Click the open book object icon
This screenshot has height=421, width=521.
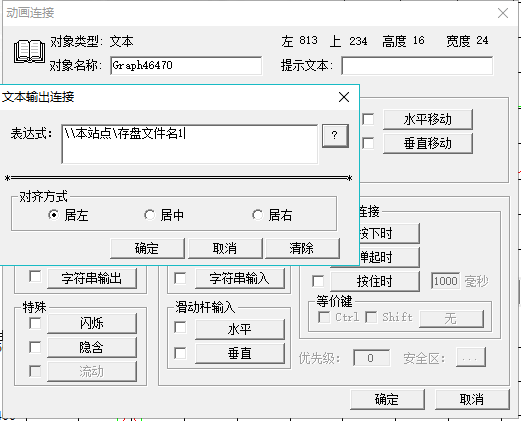pos(29,52)
